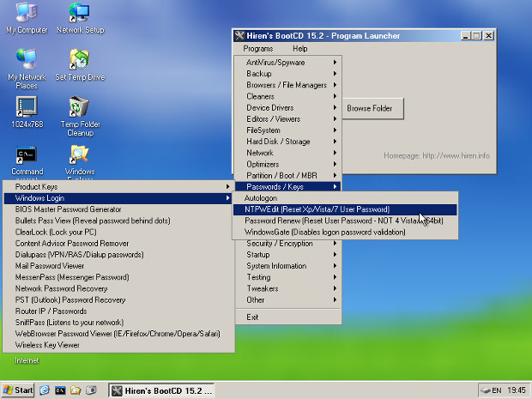Image resolution: width=532 pixels, height=399 pixels.
Task: Expand the Security / Encryption submenu
Action: pos(288,244)
